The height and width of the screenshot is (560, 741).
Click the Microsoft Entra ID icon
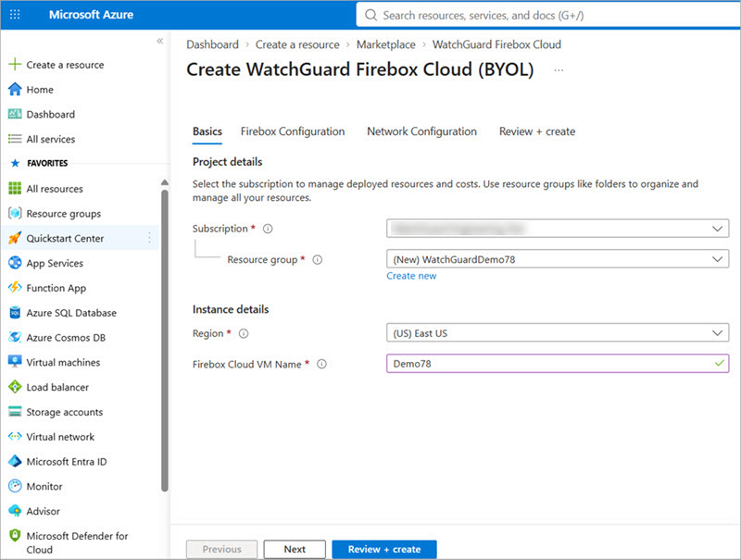click(x=15, y=461)
